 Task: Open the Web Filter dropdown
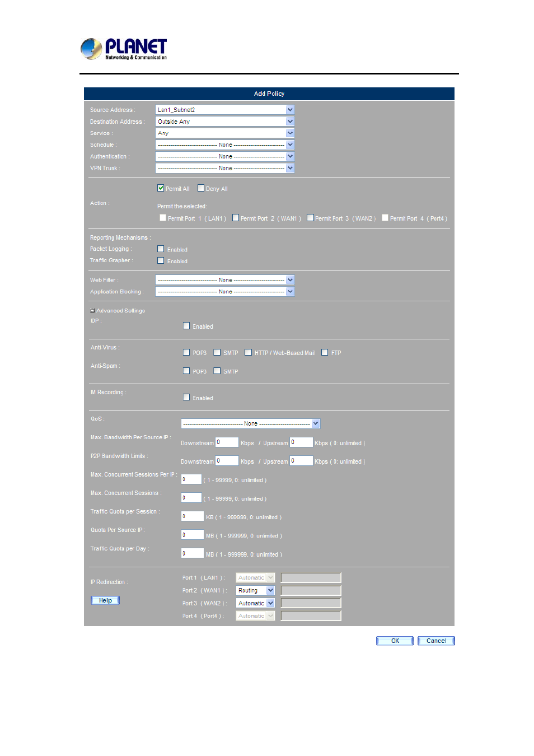pos(225,280)
